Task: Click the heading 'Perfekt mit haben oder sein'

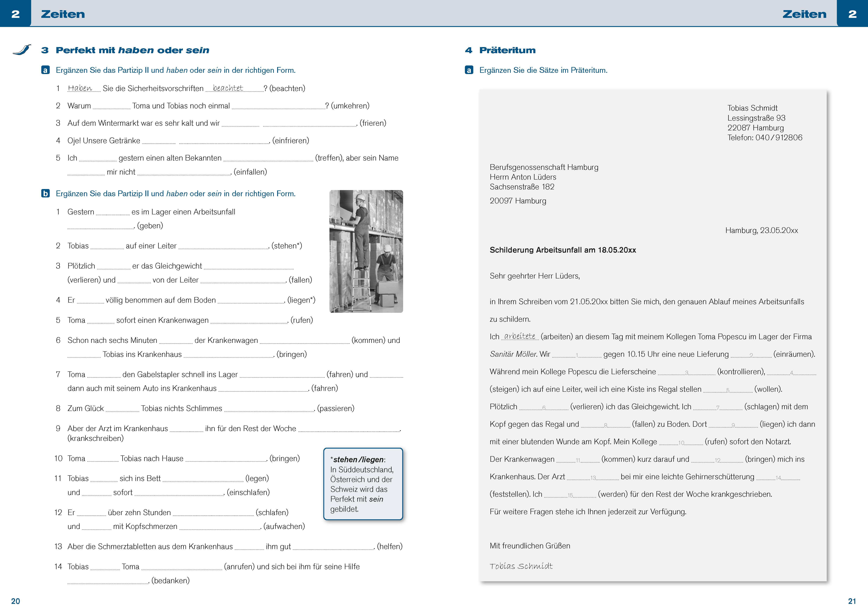Action: (132, 50)
